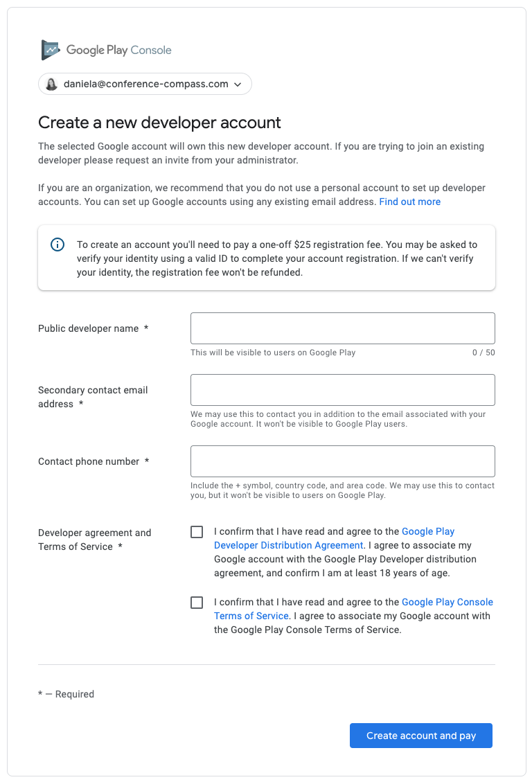Click the registration fee notice box
This screenshot has width=532, height=782.
[x=267, y=258]
